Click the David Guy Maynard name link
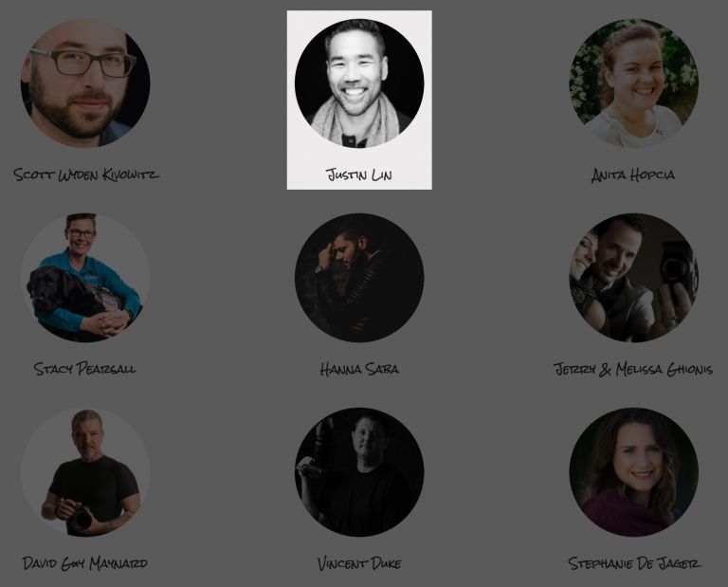 tap(85, 563)
